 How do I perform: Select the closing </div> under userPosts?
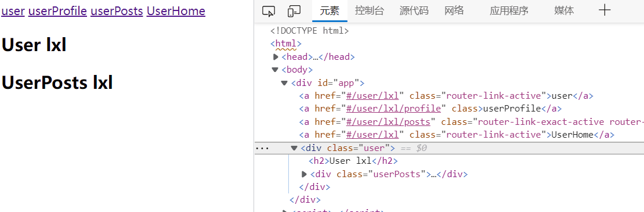pyautogui.click(x=314, y=187)
